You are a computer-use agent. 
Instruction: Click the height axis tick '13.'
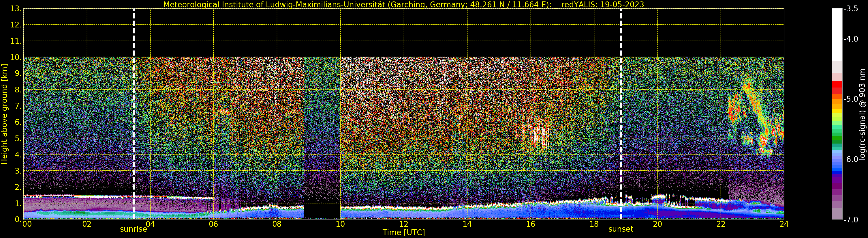pyautogui.click(x=16, y=9)
